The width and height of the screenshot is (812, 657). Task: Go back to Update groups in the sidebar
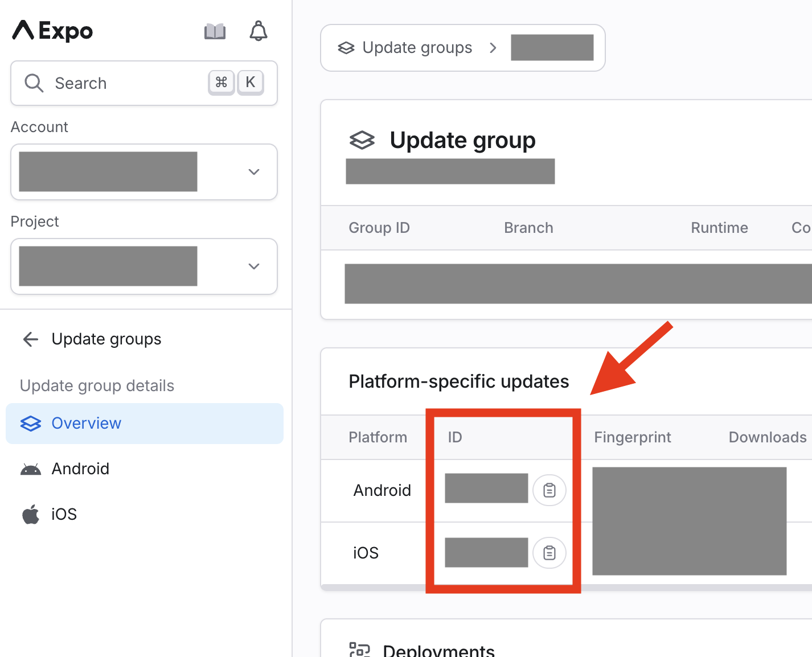[x=106, y=339]
